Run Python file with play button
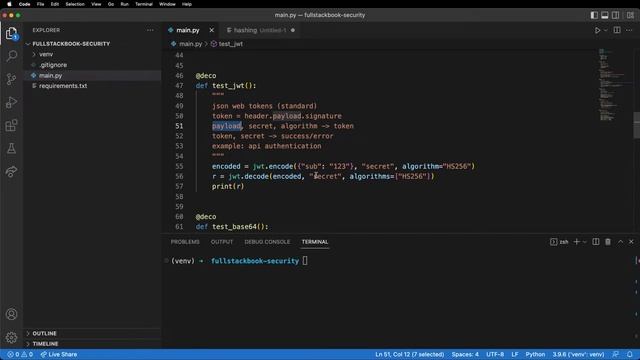Screen dimensions: 640x360 (x=597, y=30)
